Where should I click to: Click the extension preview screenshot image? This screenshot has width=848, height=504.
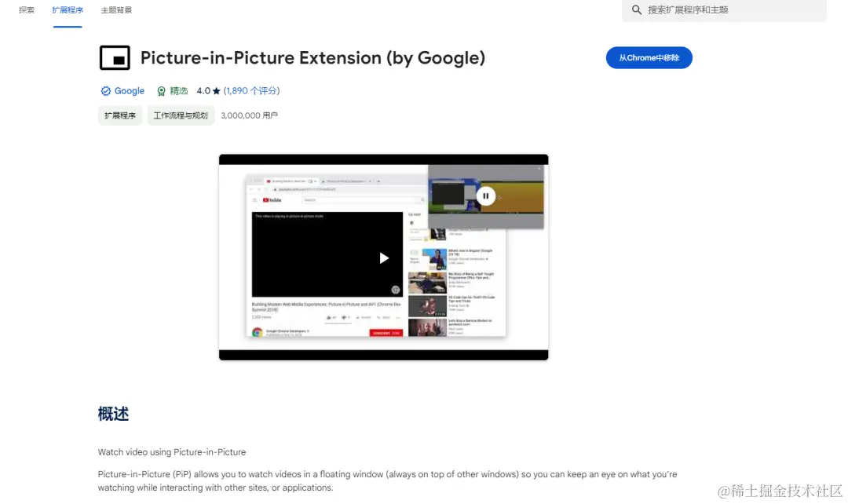pos(383,257)
